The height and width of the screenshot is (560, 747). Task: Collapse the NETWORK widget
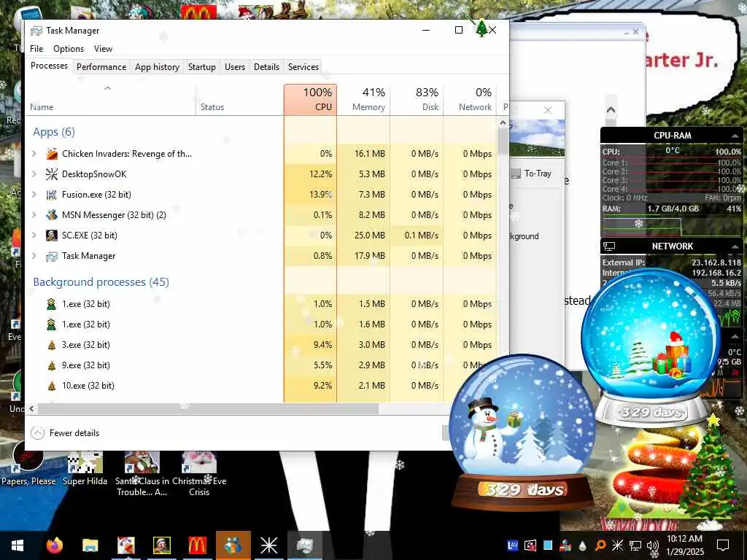[x=734, y=246]
